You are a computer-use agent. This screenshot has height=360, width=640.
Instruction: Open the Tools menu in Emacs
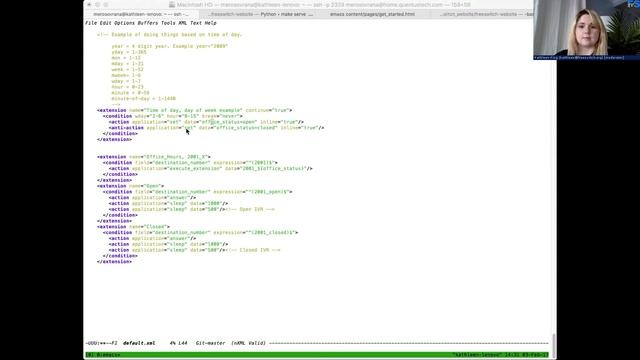click(168, 23)
